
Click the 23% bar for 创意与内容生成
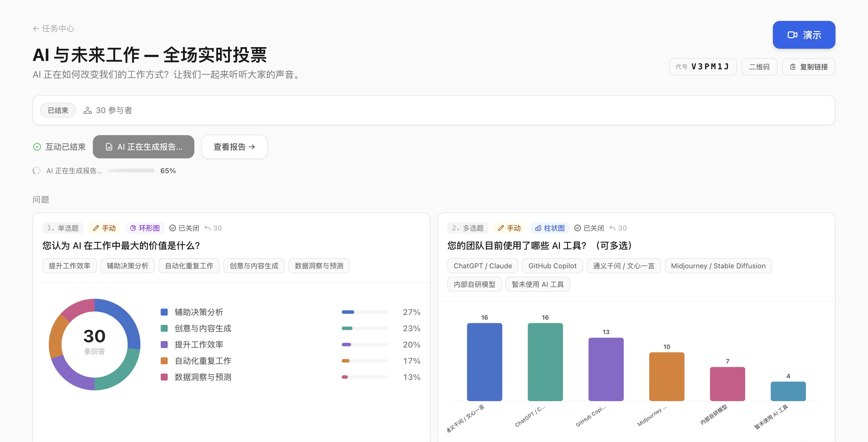365,329
